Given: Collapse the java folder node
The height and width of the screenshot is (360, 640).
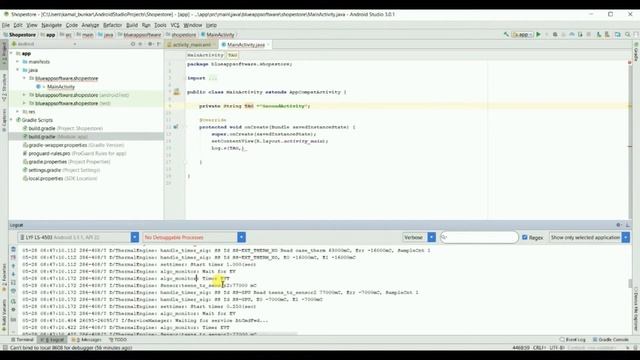Looking at the screenshot, I should coord(18,70).
